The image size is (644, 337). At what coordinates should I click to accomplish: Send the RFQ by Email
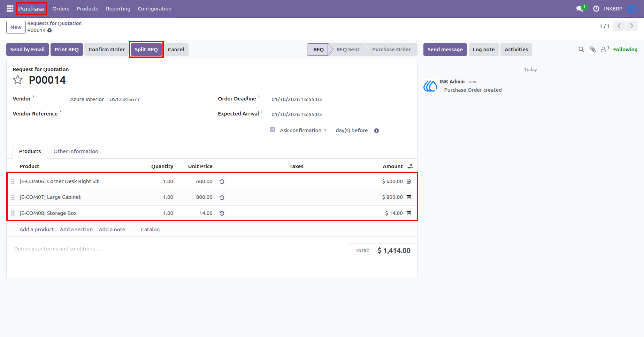[x=28, y=50]
